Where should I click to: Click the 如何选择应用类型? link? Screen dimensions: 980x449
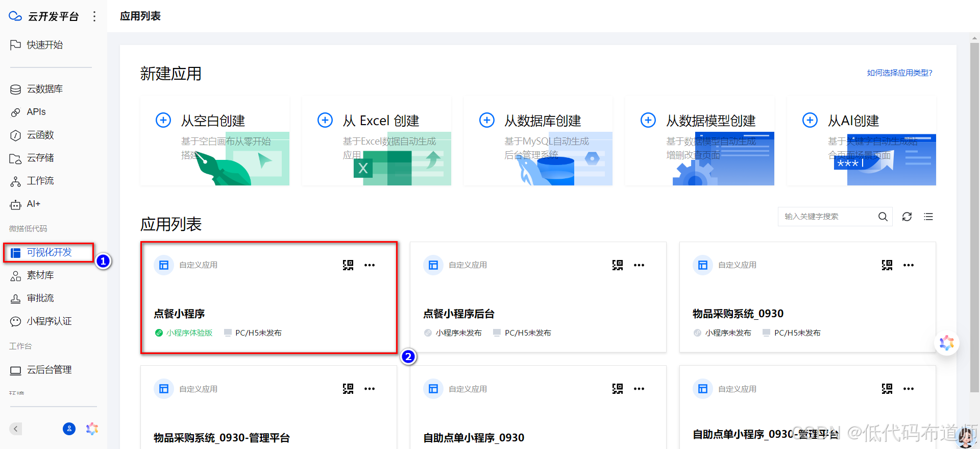pyautogui.click(x=899, y=73)
